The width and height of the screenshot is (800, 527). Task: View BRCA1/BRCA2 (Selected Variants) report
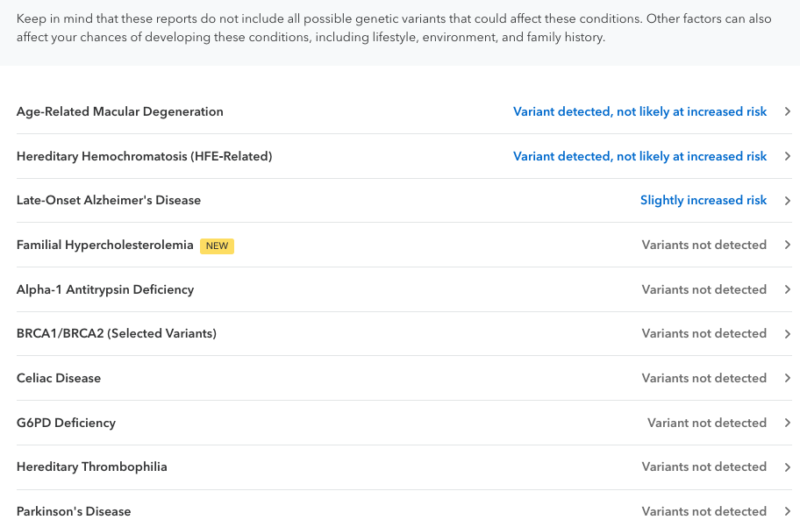[116, 333]
